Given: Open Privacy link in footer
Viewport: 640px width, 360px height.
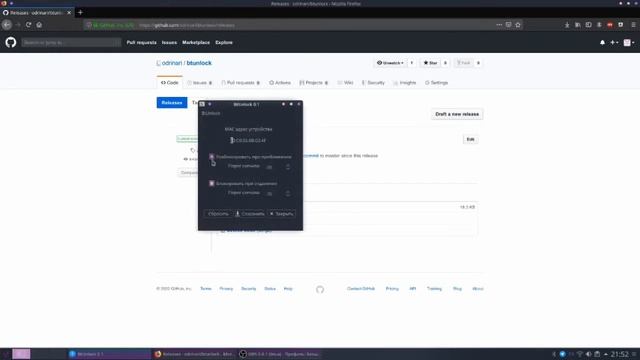Looking at the screenshot, I should coord(226,289).
